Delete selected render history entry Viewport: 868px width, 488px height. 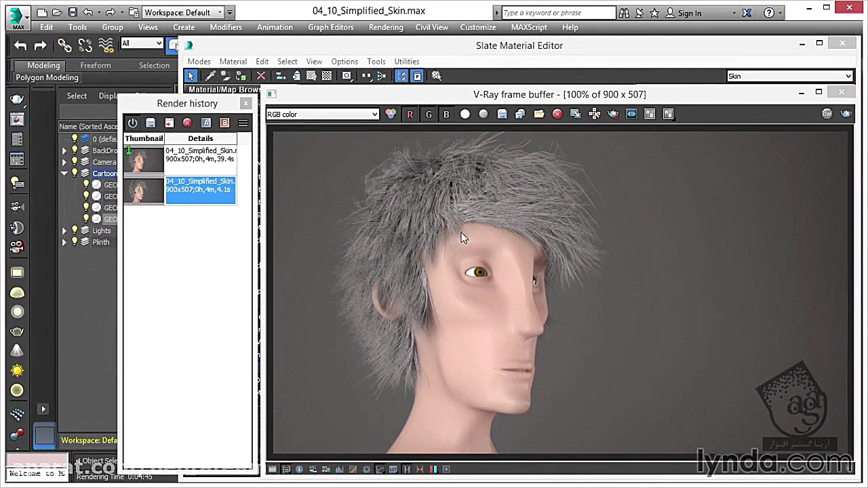click(x=187, y=123)
